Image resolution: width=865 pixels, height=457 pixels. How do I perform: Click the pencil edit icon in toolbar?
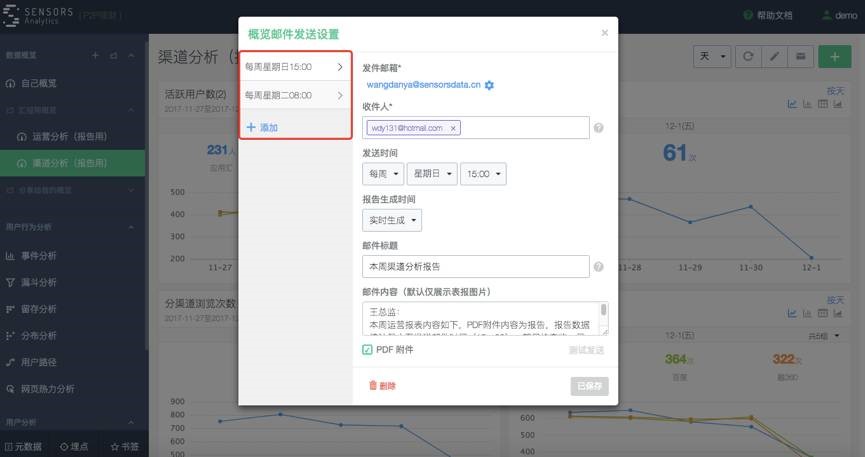click(x=773, y=57)
